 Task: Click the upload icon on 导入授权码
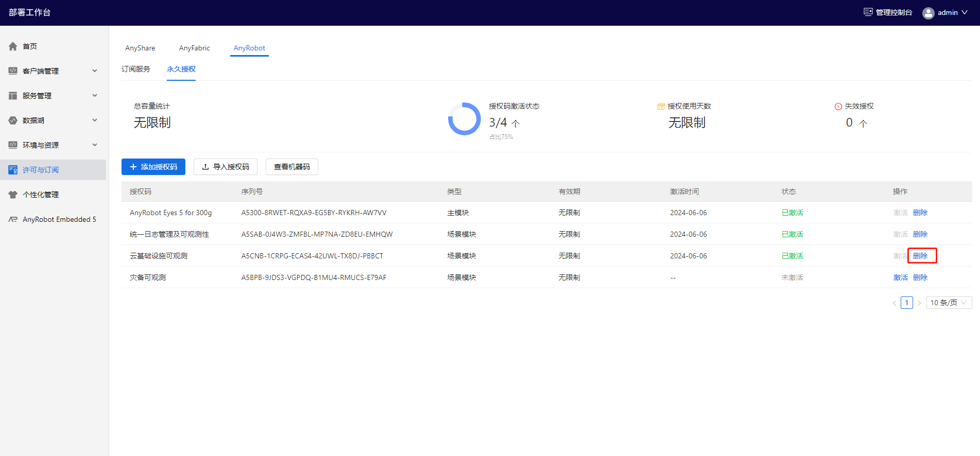pos(205,167)
